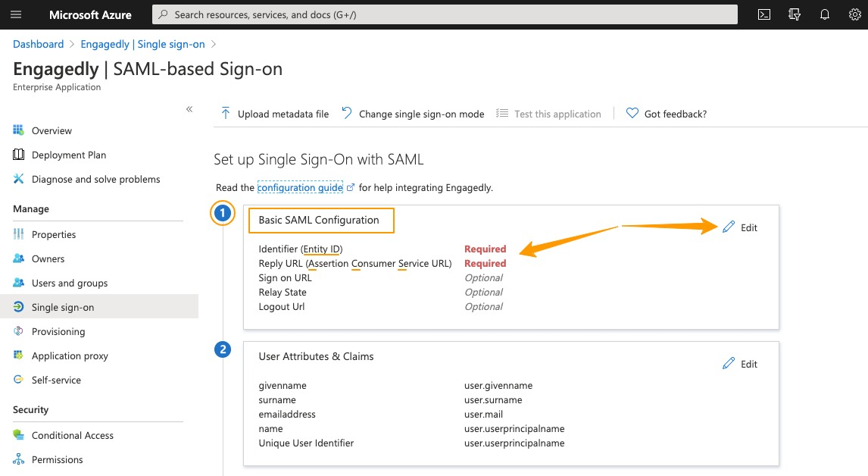Open Properties under Manage
Viewport: 868px width, 476px height.
click(x=54, y=234)
